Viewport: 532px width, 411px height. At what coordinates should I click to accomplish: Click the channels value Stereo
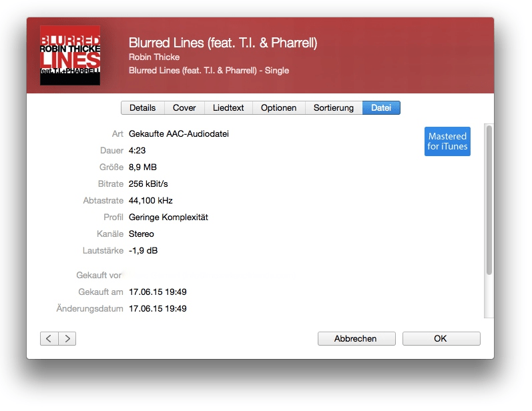click(x=141, y=234)
